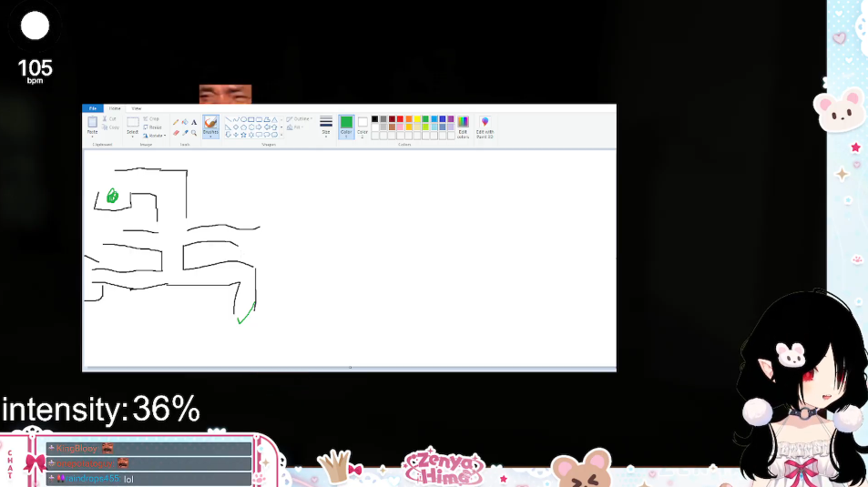The height and width of the screenshot is (487, 868).
Task: Switch active color to Color 2
Action: point(363,125)
